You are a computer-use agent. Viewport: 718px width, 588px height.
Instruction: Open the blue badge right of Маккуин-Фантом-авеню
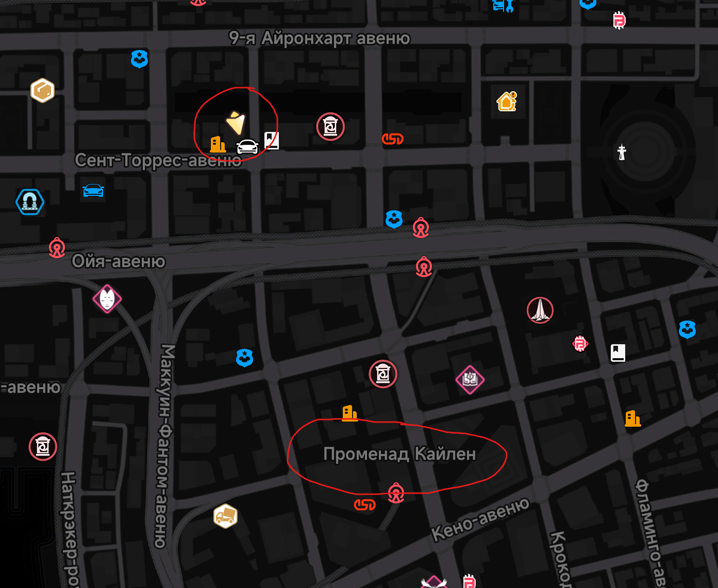[x=245, y=358]
